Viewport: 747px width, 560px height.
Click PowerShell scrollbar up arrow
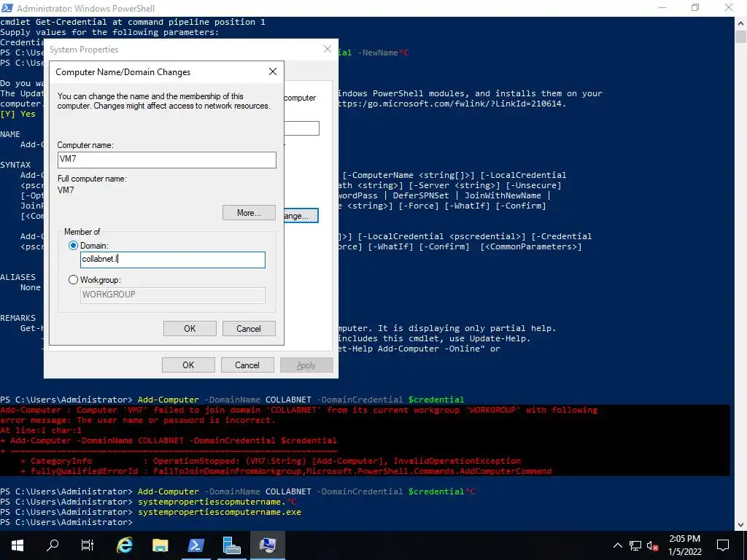pos(740,23)
